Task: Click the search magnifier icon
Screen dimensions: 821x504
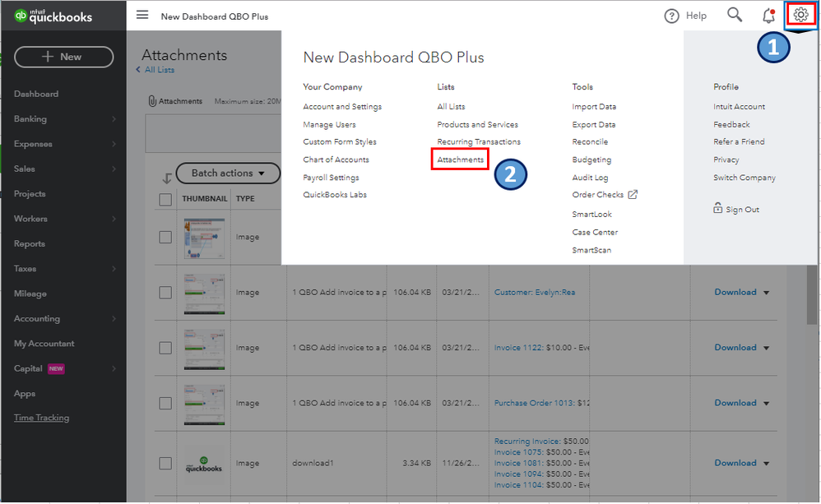Action: point(735,15)
